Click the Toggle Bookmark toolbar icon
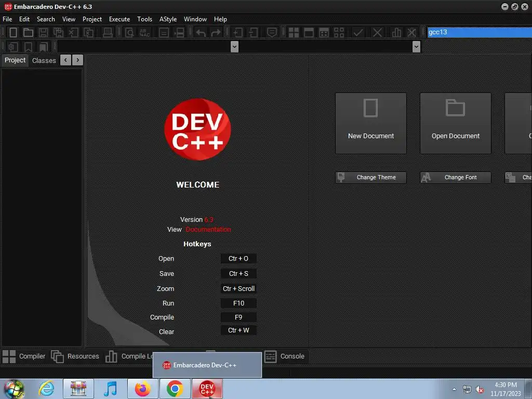532x399 pixels. [29, 47]
